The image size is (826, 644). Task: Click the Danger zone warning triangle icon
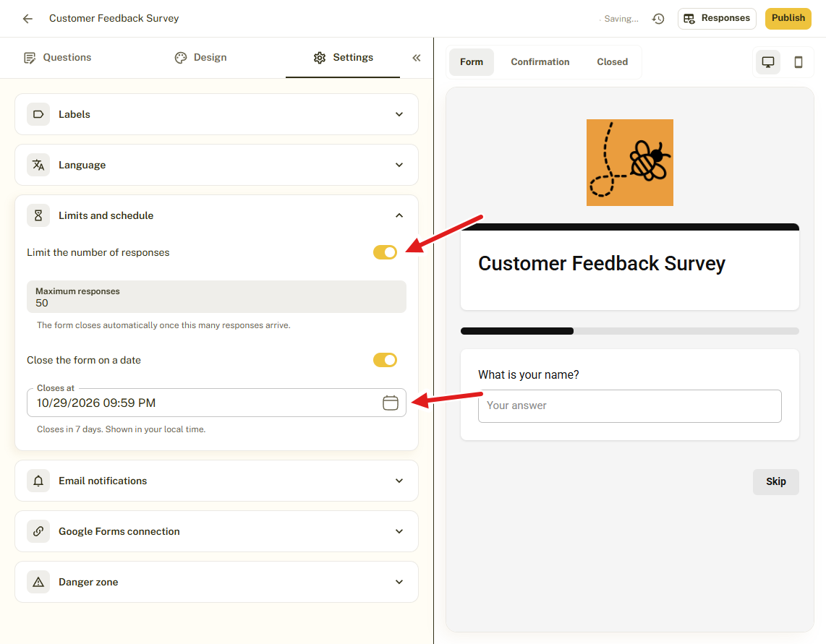(x=38, y=582)
